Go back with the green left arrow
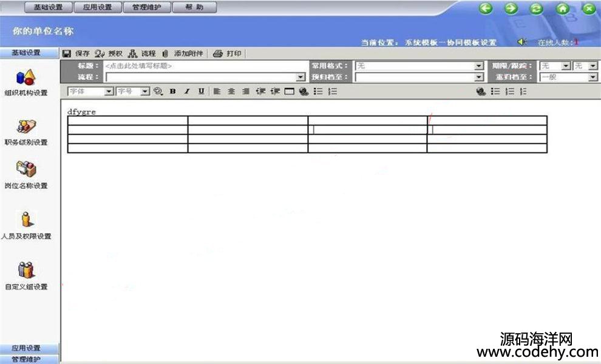 485,8
